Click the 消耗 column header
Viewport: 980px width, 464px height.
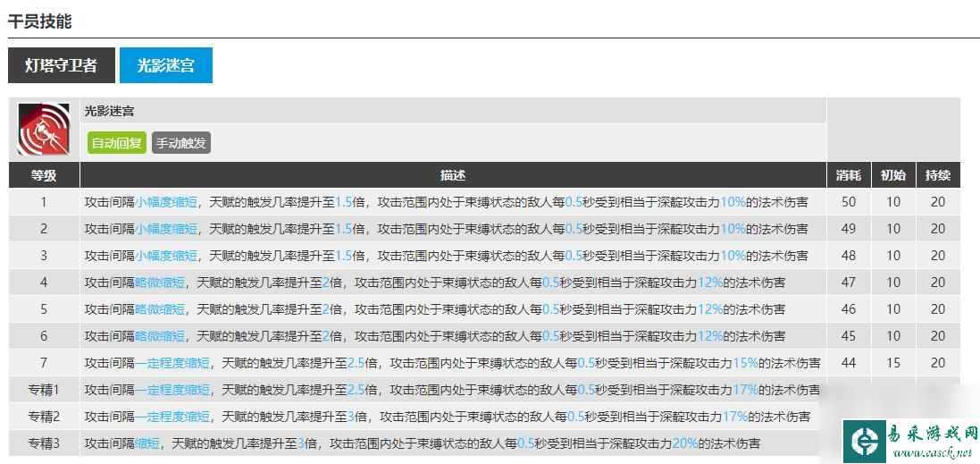[849, 175]
